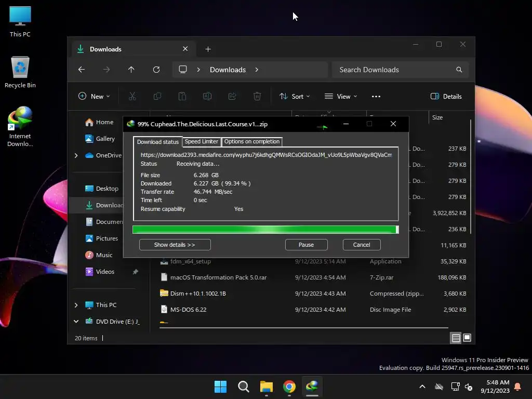Click the Copy icon in Explorer toolbar
The height and width of the screenshot is (399, 532).
pyautogui.click(x=157, y=96)
